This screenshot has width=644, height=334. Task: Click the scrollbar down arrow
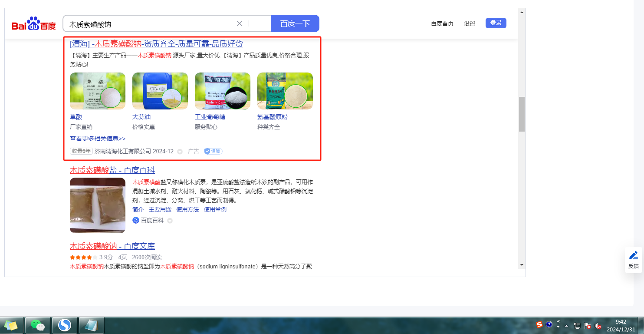(522, 265)
